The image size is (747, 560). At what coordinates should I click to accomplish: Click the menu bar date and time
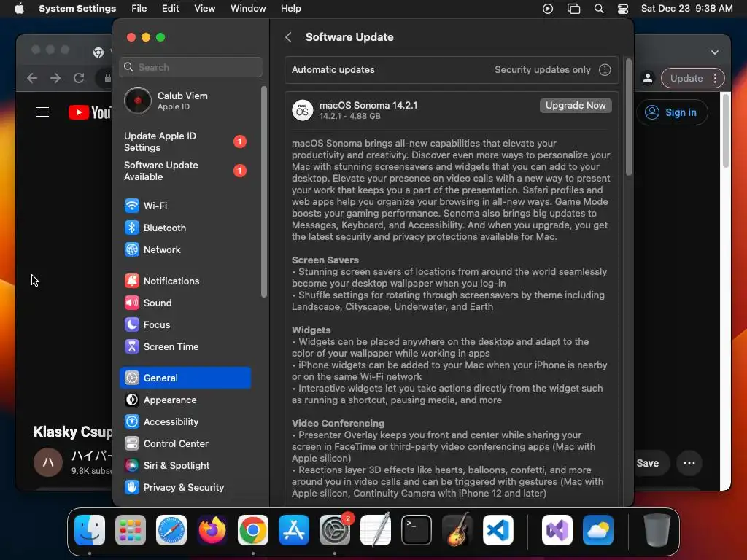(x=686, y=9)
